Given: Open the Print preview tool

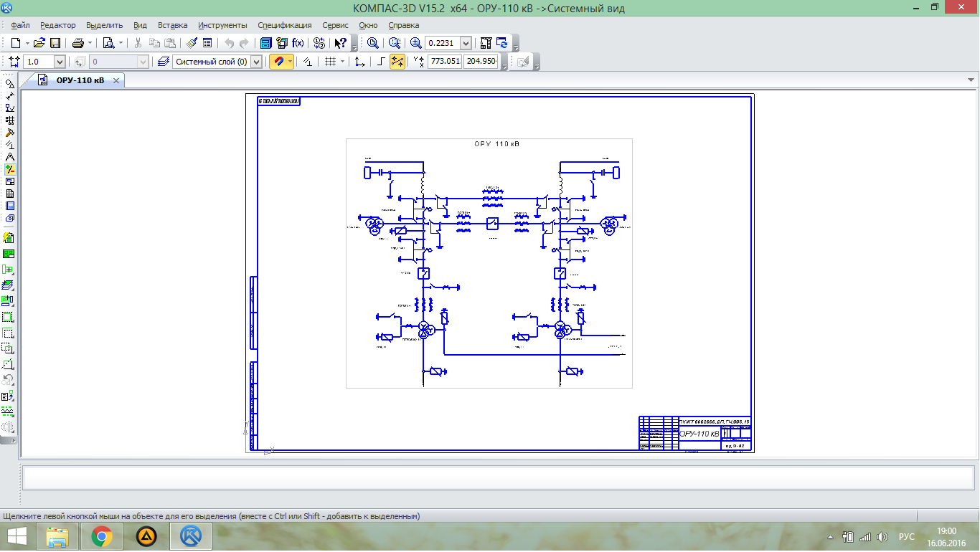Looking at the screenshot, I should [108, 43].
